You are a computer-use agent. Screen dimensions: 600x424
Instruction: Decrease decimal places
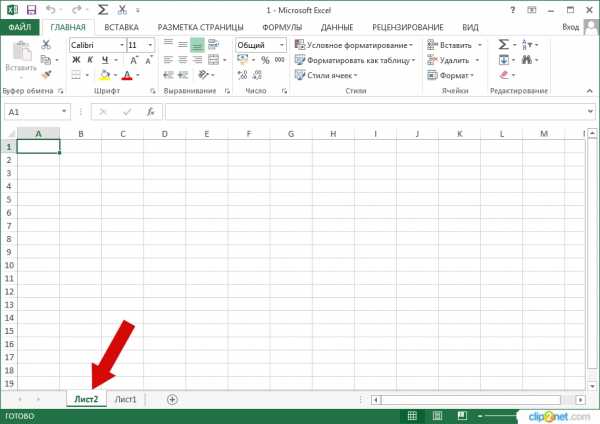pyautogui.click(x=257, y=75)
